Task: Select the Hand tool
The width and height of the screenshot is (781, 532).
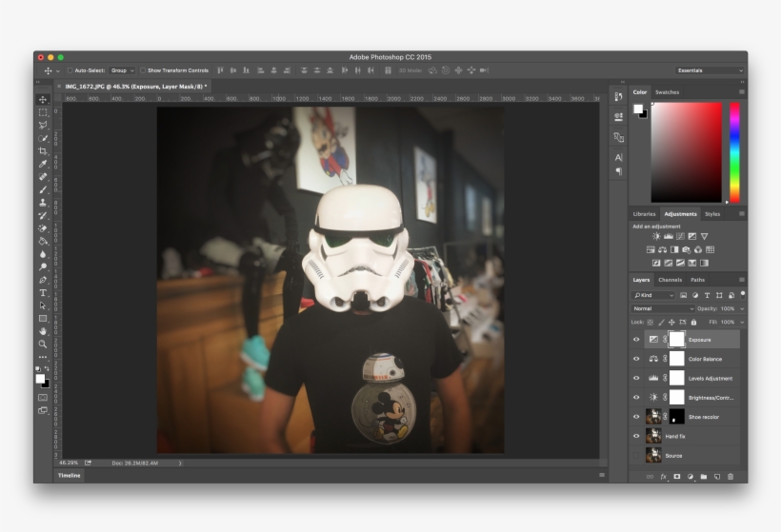Action: click(x=43, y=331)
